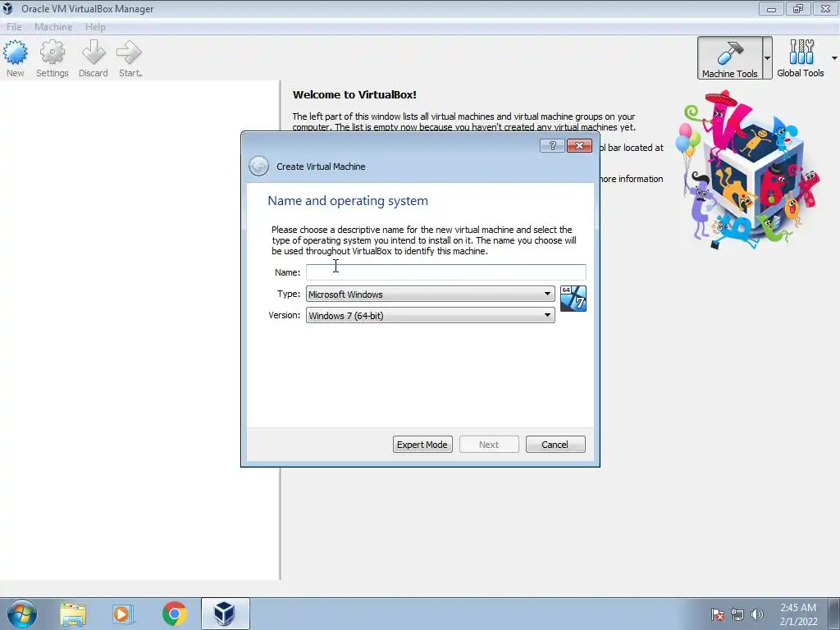Select the Machine Tools button
The width and height of the screenshot is (840, 630).
pos(729,58)
